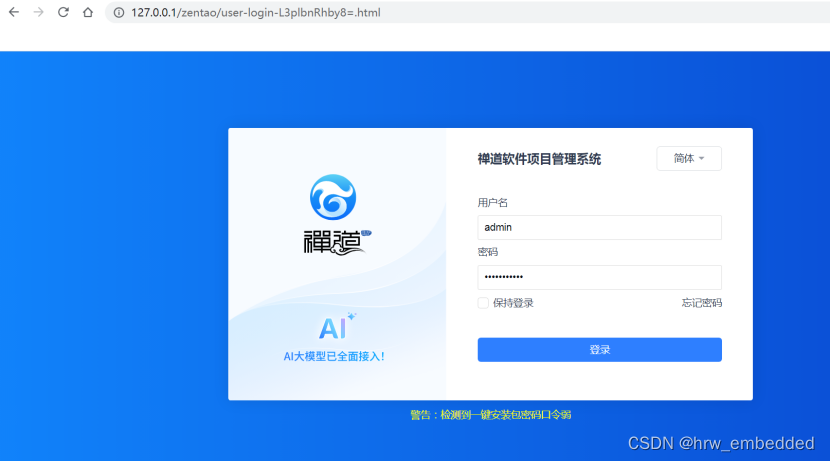This screenshot has width=830, height=462.
Task: Reload the page with the refresh icon
Action: point(63,12)
